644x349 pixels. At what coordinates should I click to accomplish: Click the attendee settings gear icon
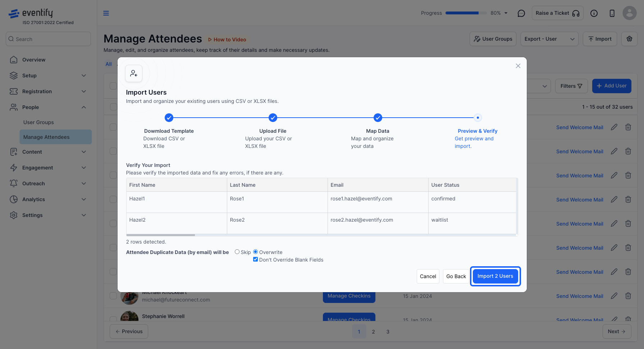pyautogui.click(x=629, y=39)
